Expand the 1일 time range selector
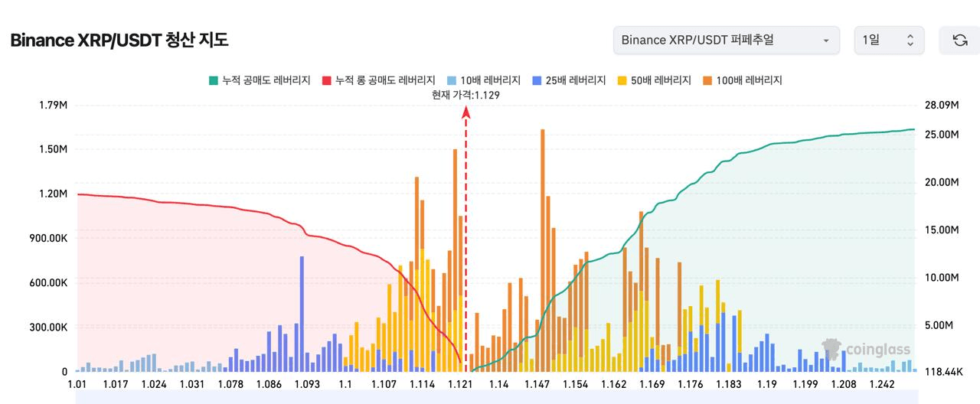 (889, 40)
